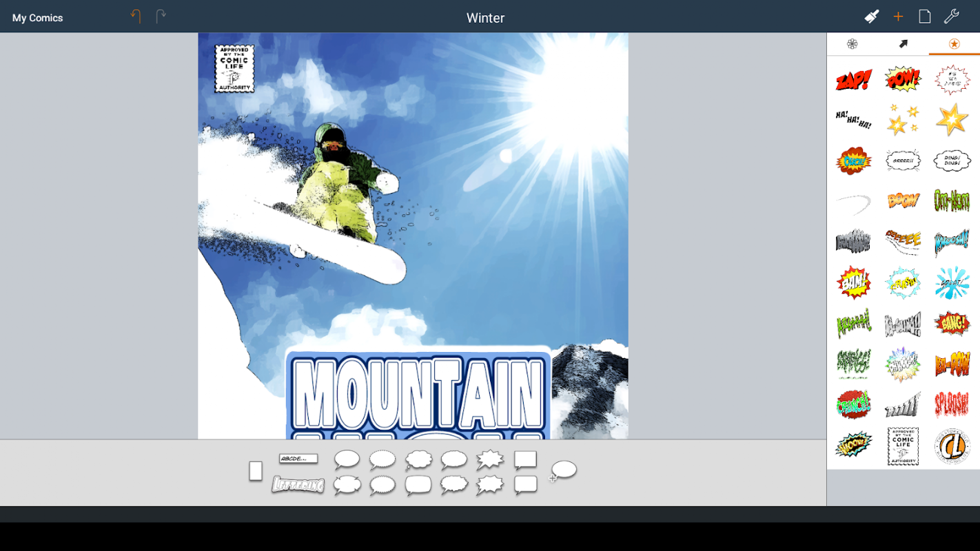Pick the HA! HA! HA! sticker
This screenshot has height=551, width=980.
click(x=854, y=120)
